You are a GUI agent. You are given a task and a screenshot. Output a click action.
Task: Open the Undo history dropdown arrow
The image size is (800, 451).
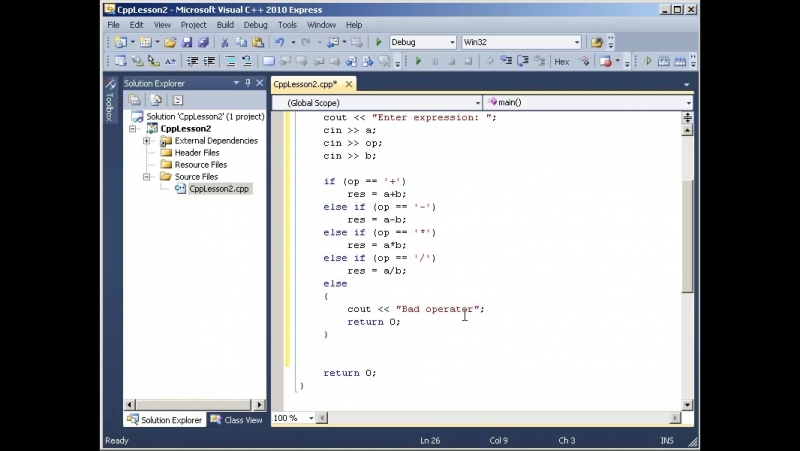pyautogui.click(x=293, y=42)
